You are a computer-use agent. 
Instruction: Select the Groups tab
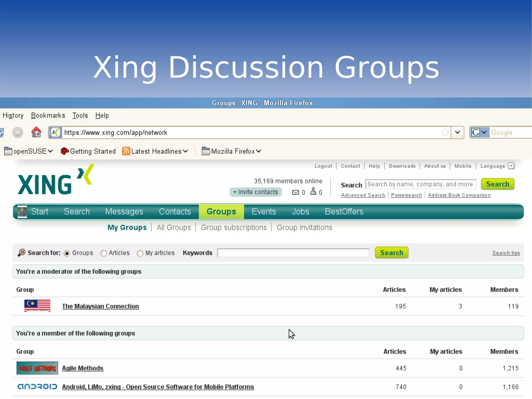[x=221, y=212]
